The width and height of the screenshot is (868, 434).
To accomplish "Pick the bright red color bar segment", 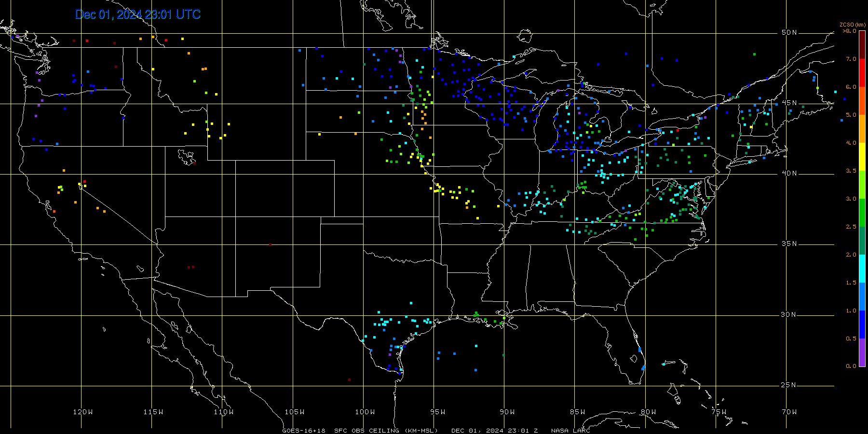I will tap(862, 73).
